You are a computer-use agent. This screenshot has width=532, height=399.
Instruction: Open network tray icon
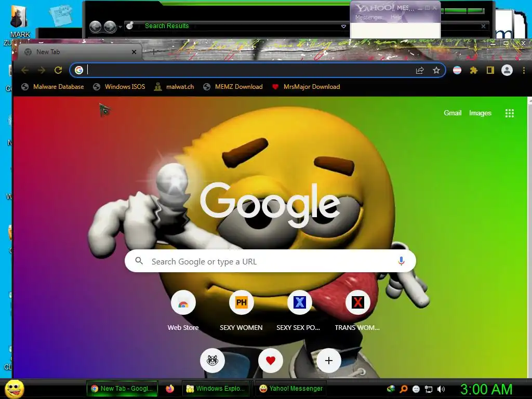click(429, 389)
